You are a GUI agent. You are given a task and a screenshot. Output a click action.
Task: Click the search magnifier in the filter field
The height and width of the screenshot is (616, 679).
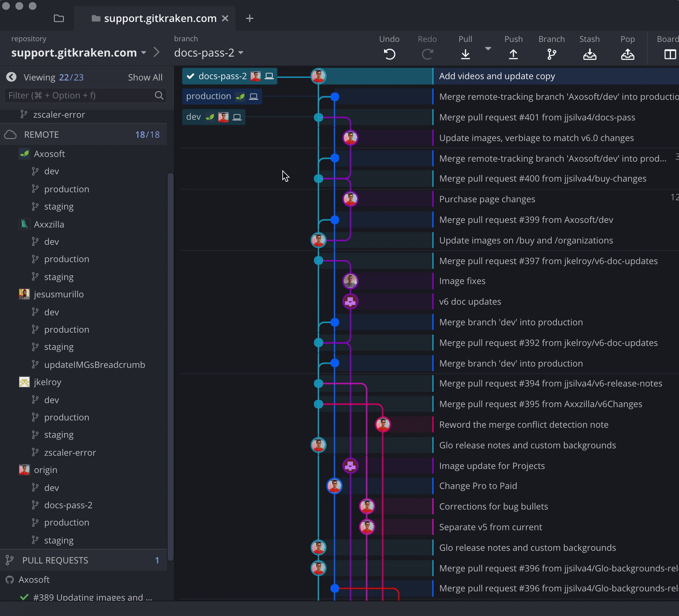(159, 96)
